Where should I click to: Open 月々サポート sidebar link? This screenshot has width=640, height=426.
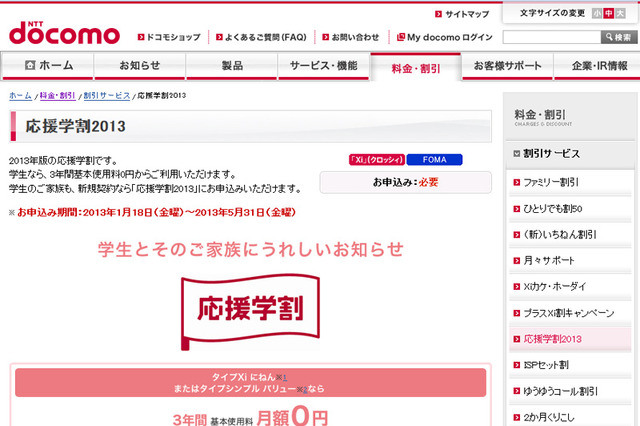coord(549,260)
